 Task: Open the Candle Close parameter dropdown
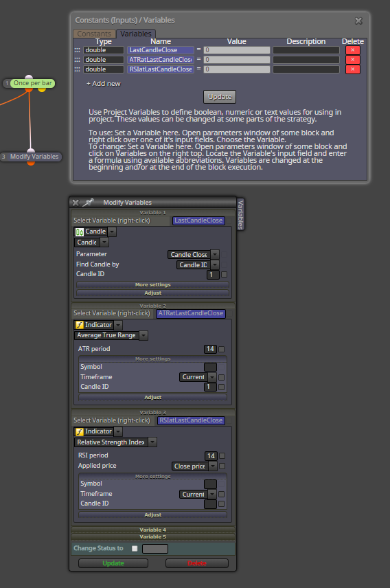(x=215, y=255)
